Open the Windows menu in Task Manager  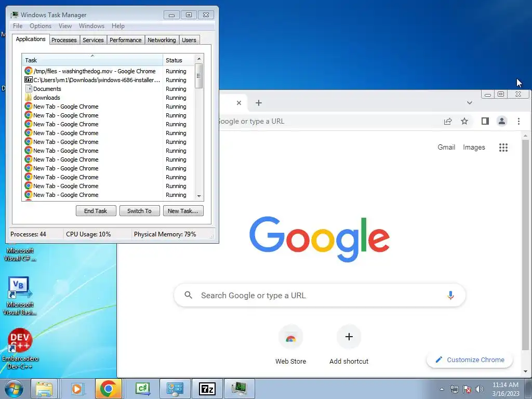91,26
